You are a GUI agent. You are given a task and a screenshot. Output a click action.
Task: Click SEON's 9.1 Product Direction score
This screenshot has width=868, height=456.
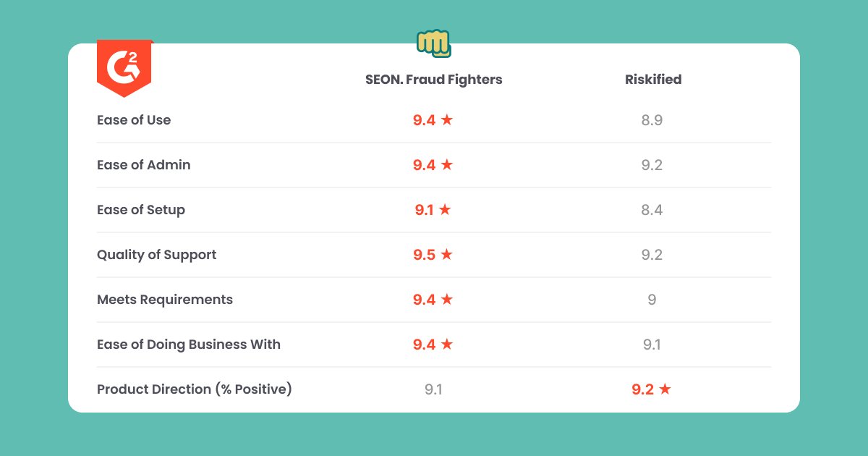[x=433, y=389]
